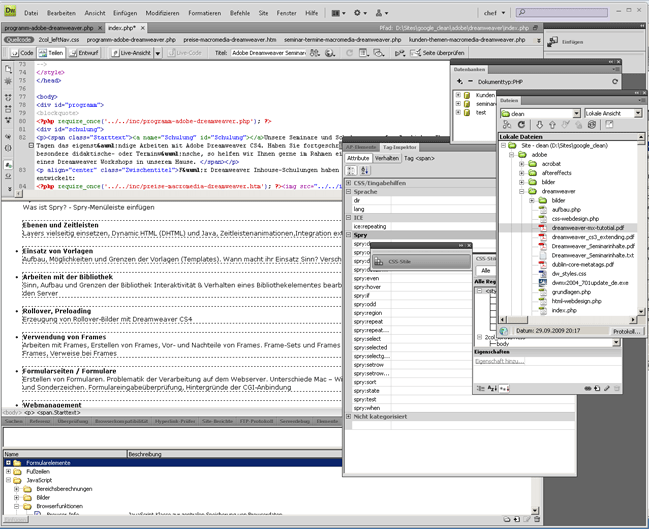The image size is (649, 529).
Task: Open related file 2col_leftNav.css
Action: point(59,40)
